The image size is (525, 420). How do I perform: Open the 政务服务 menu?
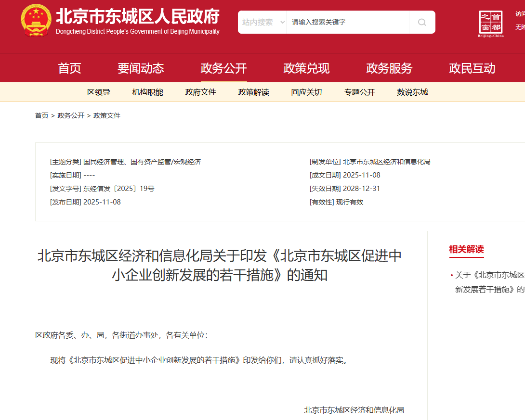pos(389,68)
